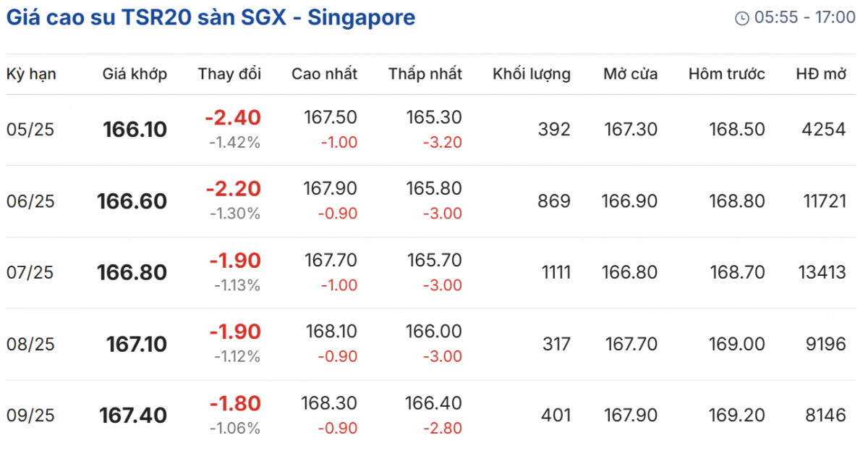Select the 06/25 contract term
Viewport: 868px width, 451px height.
(x=30, y=201)
